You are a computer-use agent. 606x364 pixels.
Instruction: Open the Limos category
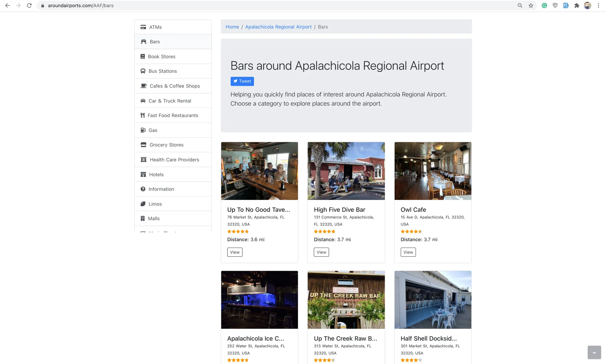click(173, 204)
